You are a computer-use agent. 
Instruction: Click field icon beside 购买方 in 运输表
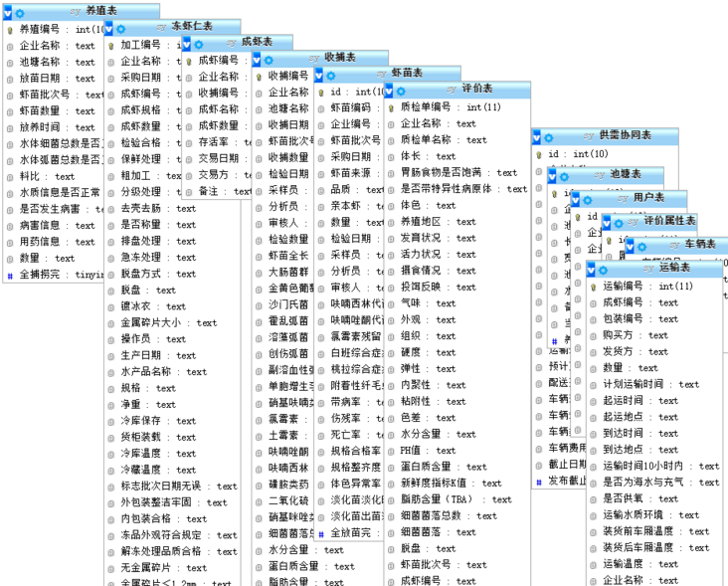pos(593,336)
